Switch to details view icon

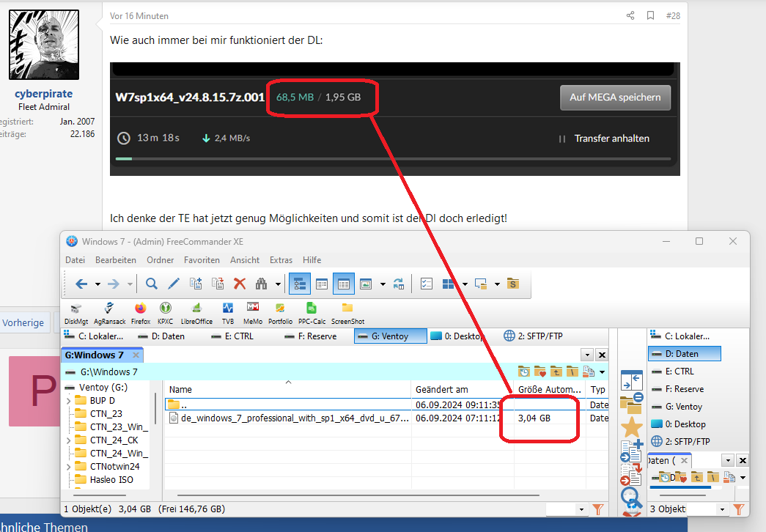344,284
